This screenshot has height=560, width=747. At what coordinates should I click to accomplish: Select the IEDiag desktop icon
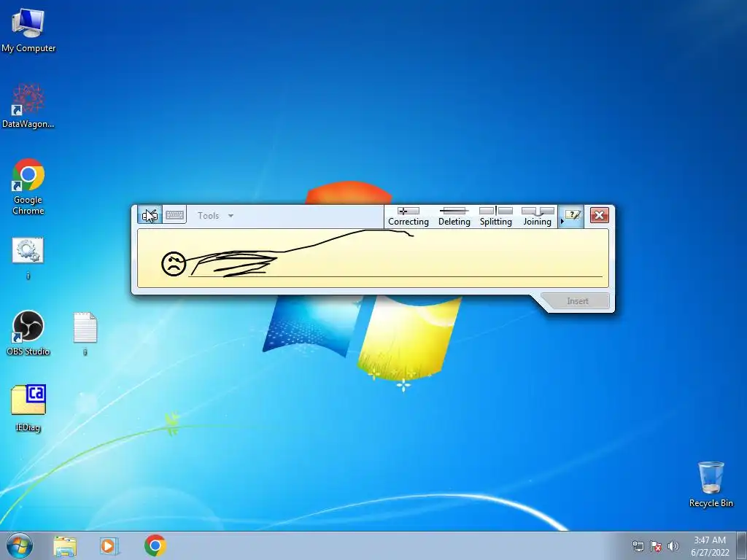pos(28,408)
